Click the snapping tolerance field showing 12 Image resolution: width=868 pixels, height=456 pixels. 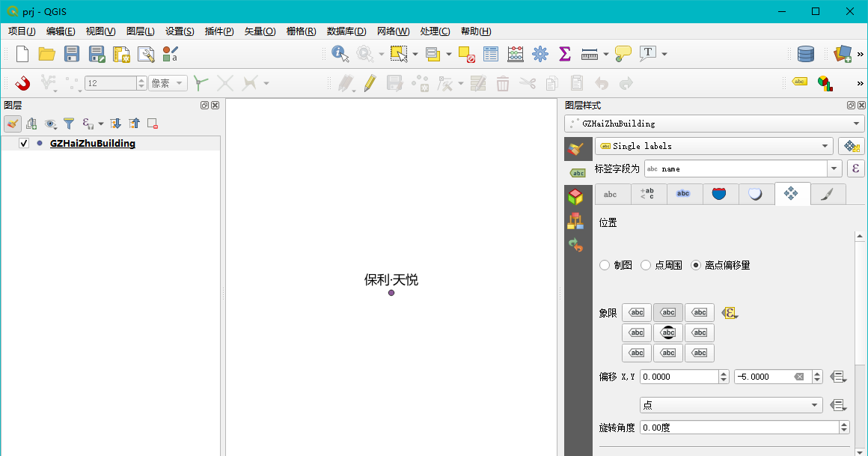[x=111, y=83]
